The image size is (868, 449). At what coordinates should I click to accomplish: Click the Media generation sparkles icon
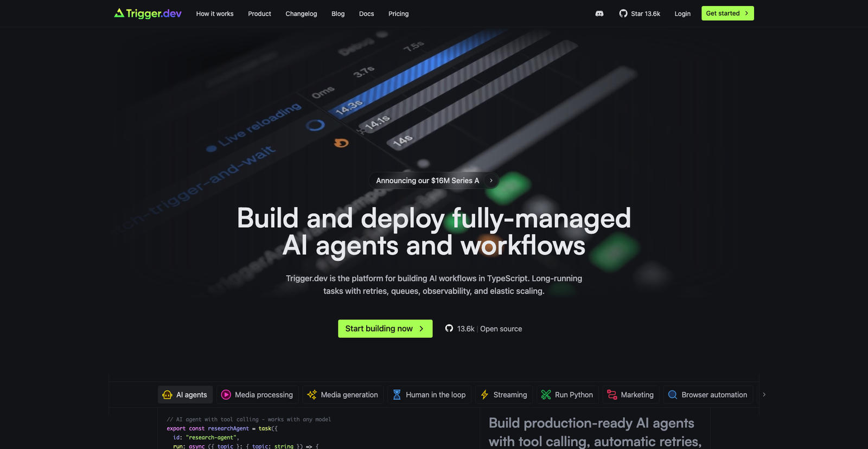click(x=312, y=395)
